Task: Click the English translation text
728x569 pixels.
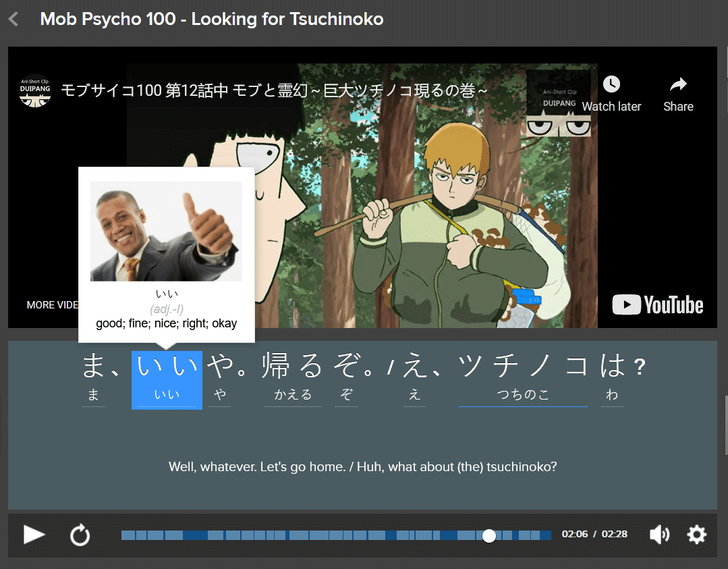Action: tap(362, 466)
